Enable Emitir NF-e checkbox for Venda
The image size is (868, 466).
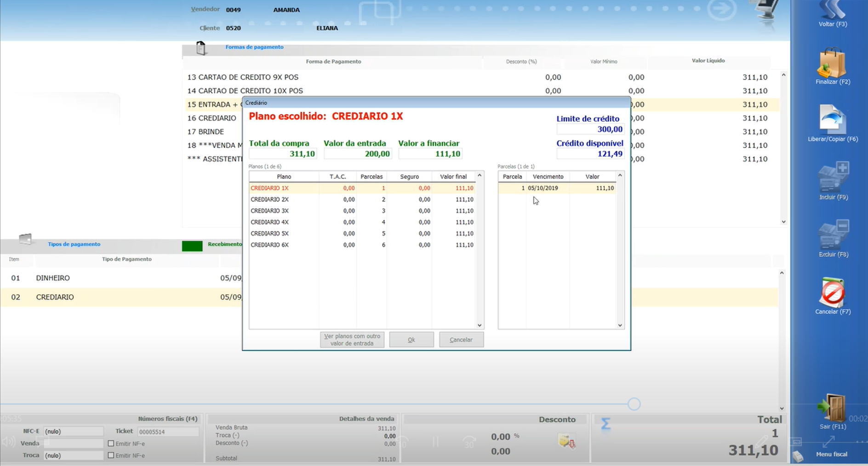[x=111, y=443]
